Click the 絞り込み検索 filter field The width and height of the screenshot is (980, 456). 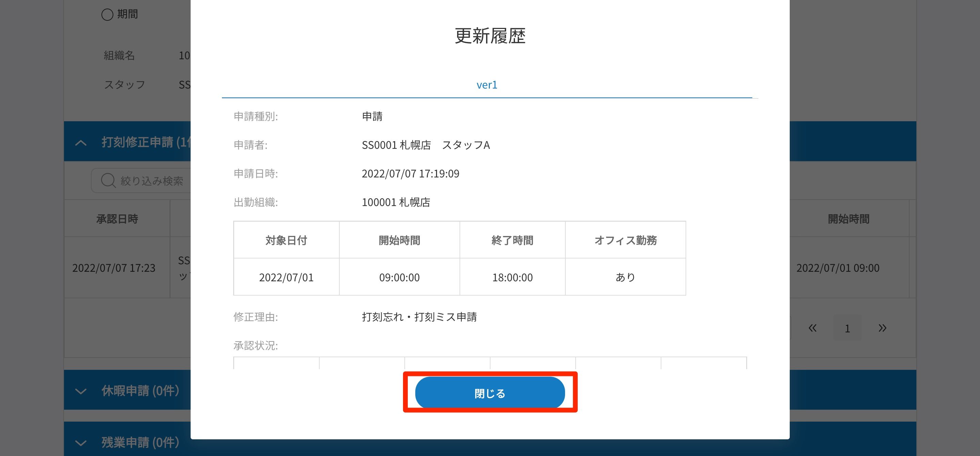click(152, 181)
